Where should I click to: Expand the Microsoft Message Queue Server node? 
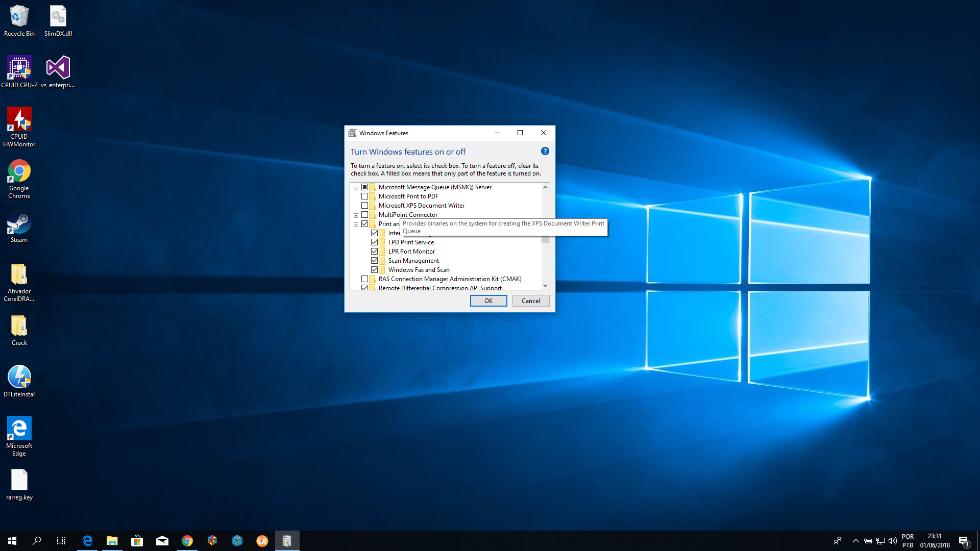tap(356, 188)
